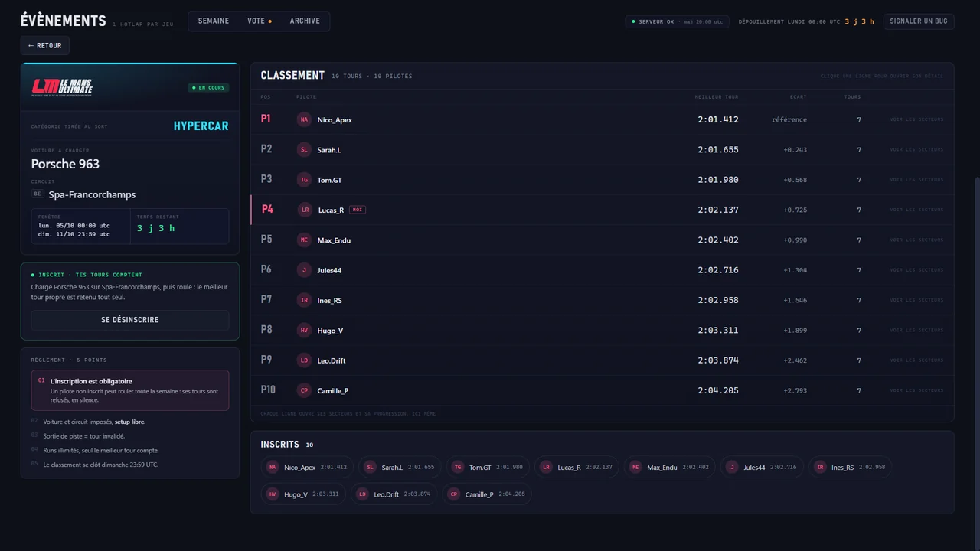Expand sectors for Max_Endu row
Screen dimensions: 980x551
[916, 240]
